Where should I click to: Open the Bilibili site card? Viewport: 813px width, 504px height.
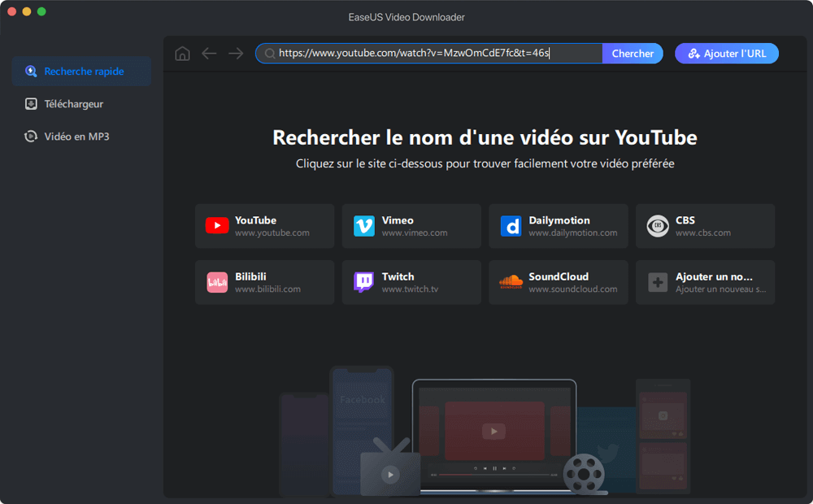pos(264,280)
